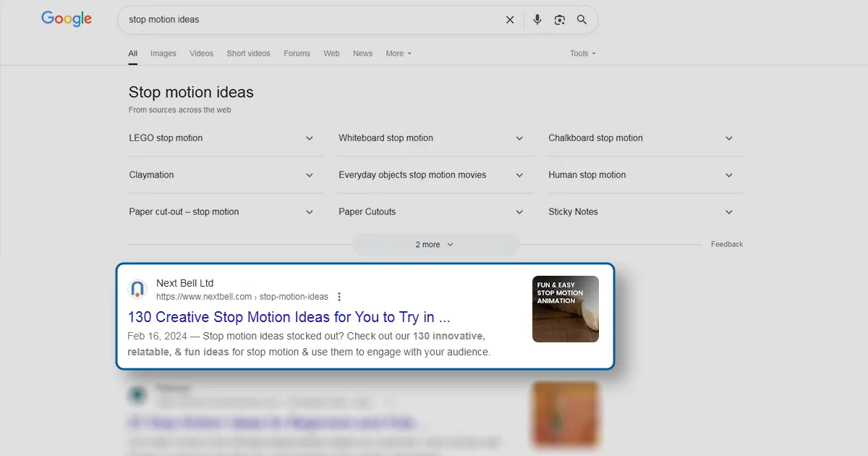Open the More dropdown in search tabs
The image size is (868, 456).
[x=399, y=54]
